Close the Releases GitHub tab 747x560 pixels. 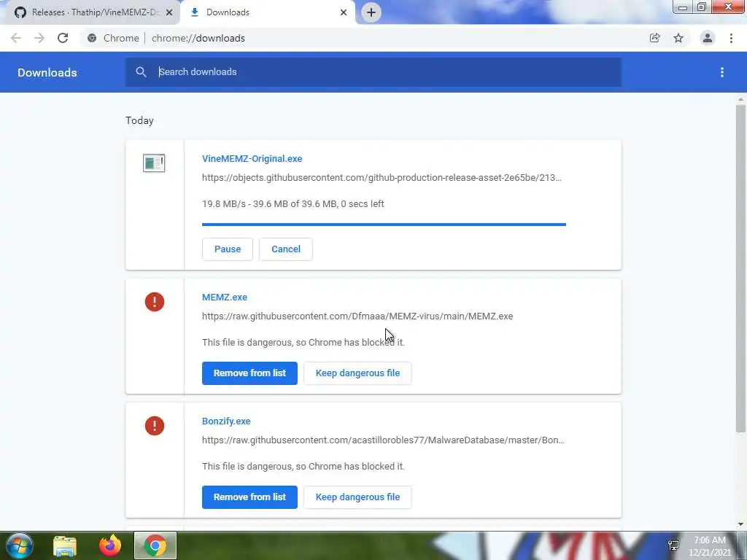point(169,12)
